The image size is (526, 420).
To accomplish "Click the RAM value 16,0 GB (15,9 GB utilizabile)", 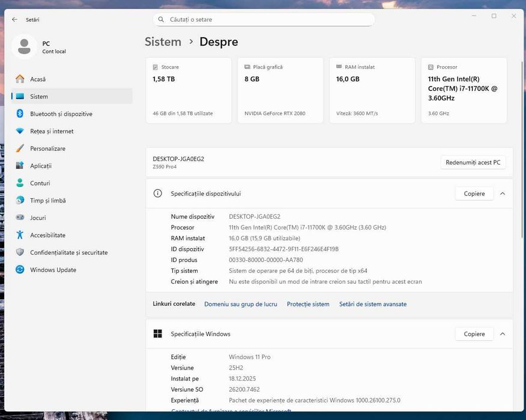I will click(x=264, y=239).
